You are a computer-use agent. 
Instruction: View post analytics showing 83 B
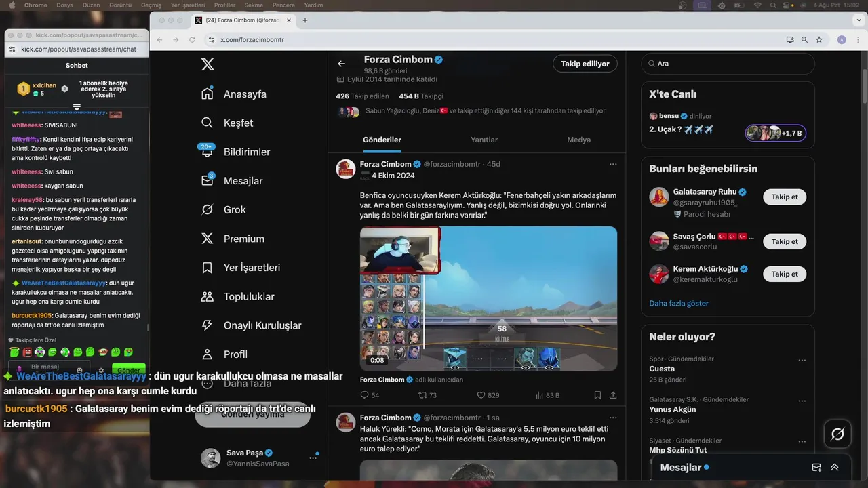pos(547,395)
